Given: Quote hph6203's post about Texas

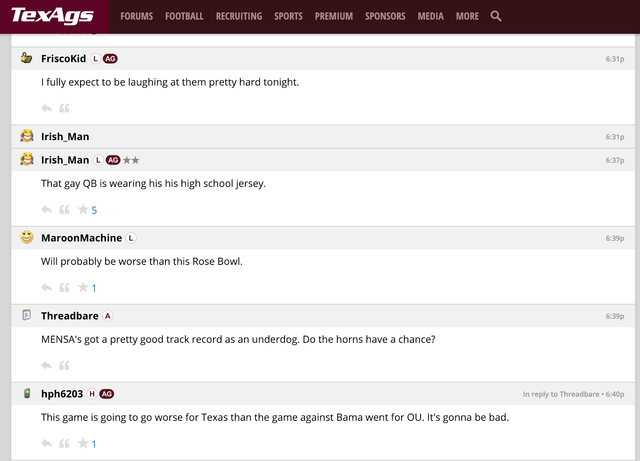Looking at the screenshot, I should 64,443.
